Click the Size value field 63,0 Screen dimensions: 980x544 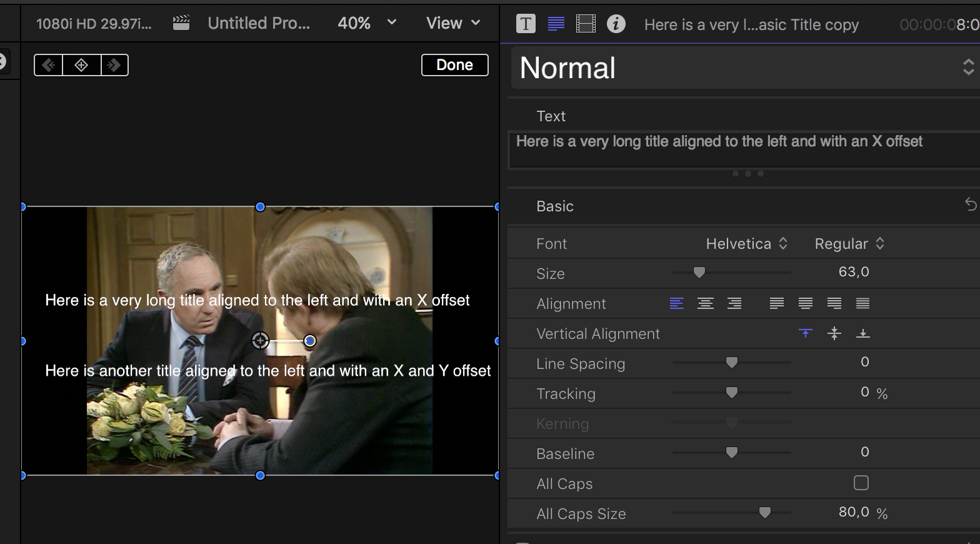(x=854, y=272)
